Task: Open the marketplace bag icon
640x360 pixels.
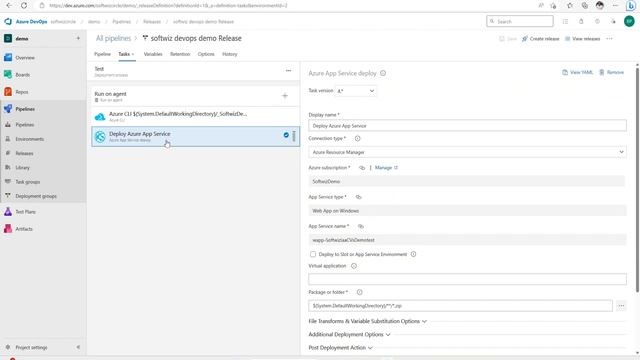Action: coord(581,21)
